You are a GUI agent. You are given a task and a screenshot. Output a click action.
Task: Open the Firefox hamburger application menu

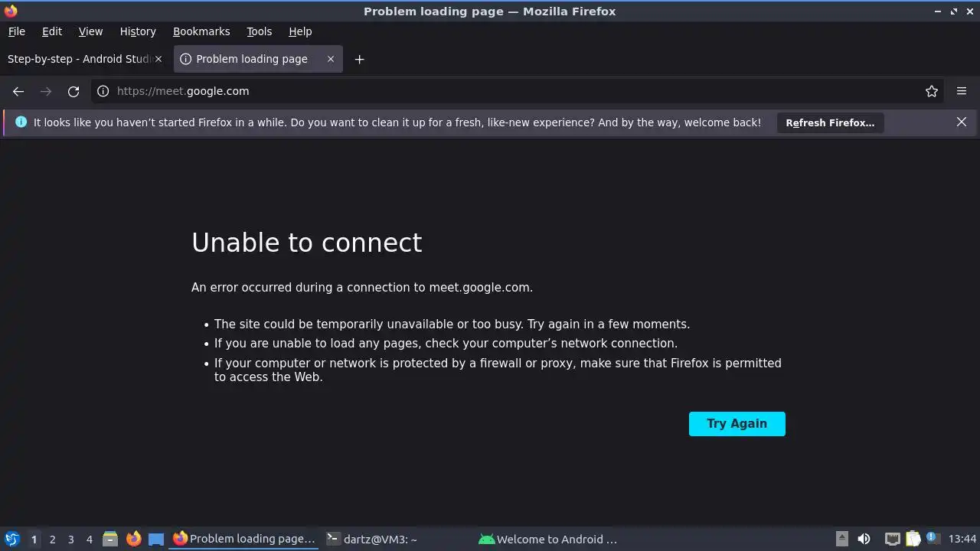962,91
